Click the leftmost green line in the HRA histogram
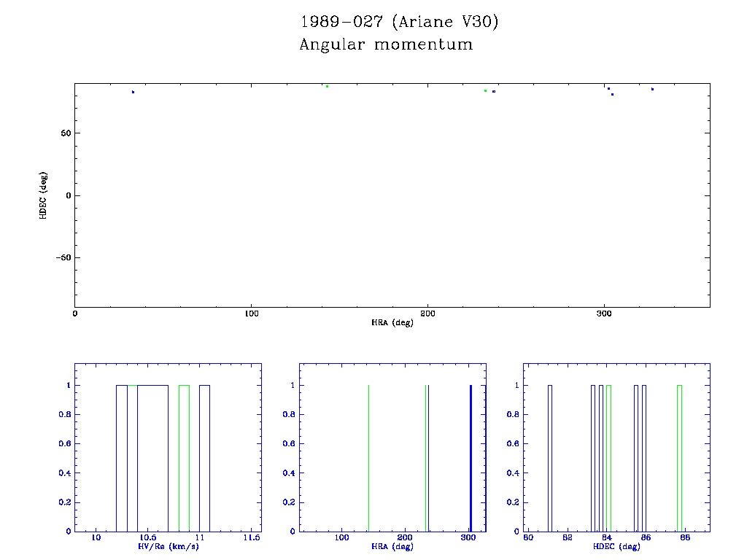Screen dimensions: 747x560 (368, 458)
